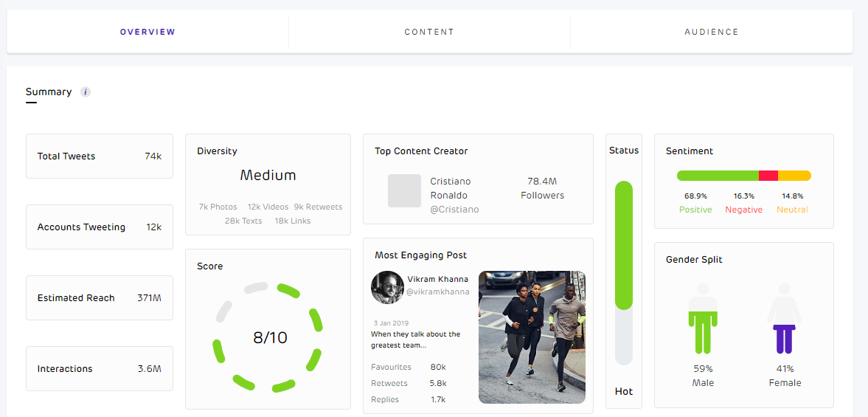The image size is (868, 417).
Task: Click the '3.6M' interactions value
Action: 150,369
